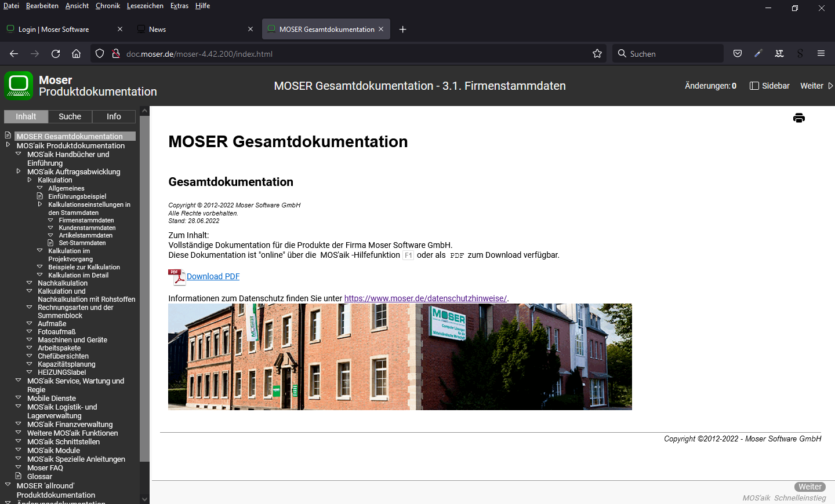This screenshot has width=835, height=504.
Task: Open the Extras menu
Action: (x=179, y=6)
